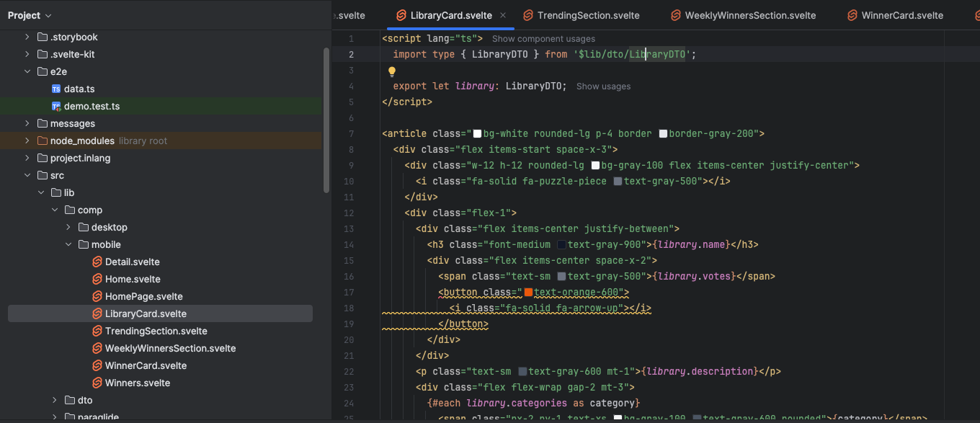Click the text-gray-500 swatch on line 10
The image size is (980, 423).
pyautogui.click(x=618, y=182)
